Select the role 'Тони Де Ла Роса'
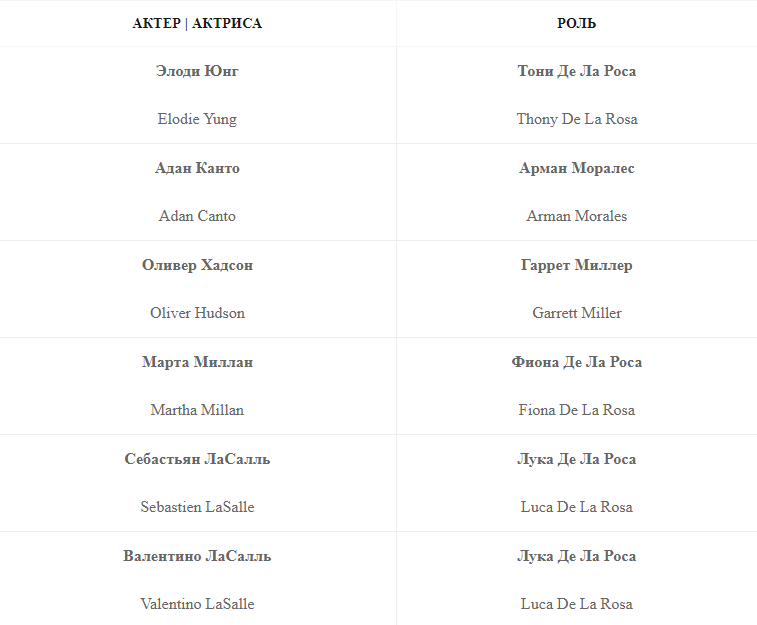 pos(576,71)
